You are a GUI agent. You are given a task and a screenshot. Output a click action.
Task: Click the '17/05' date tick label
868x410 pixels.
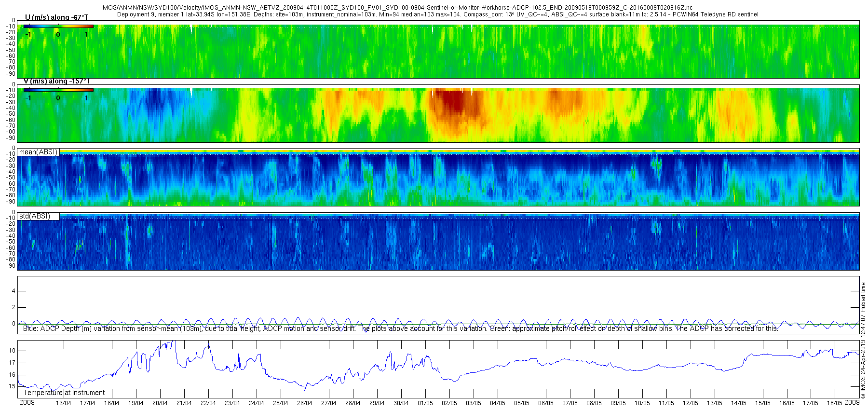coord(811,403)
